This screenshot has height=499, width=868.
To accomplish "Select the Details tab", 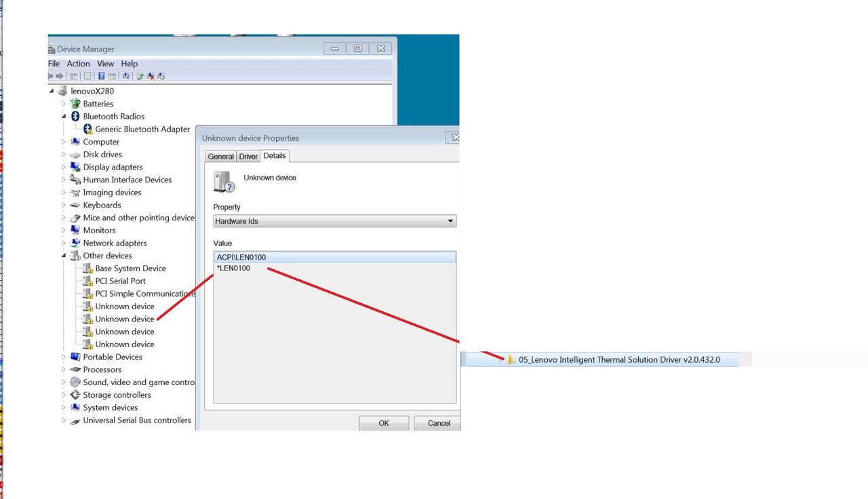I will (275, 156).
